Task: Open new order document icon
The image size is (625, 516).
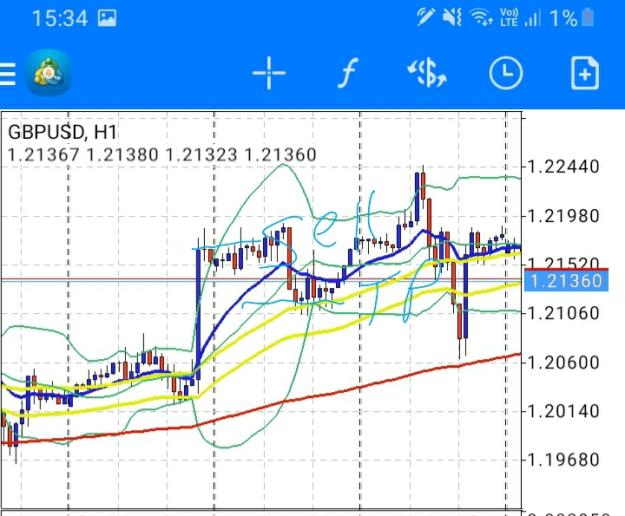Action: point(585,73)
